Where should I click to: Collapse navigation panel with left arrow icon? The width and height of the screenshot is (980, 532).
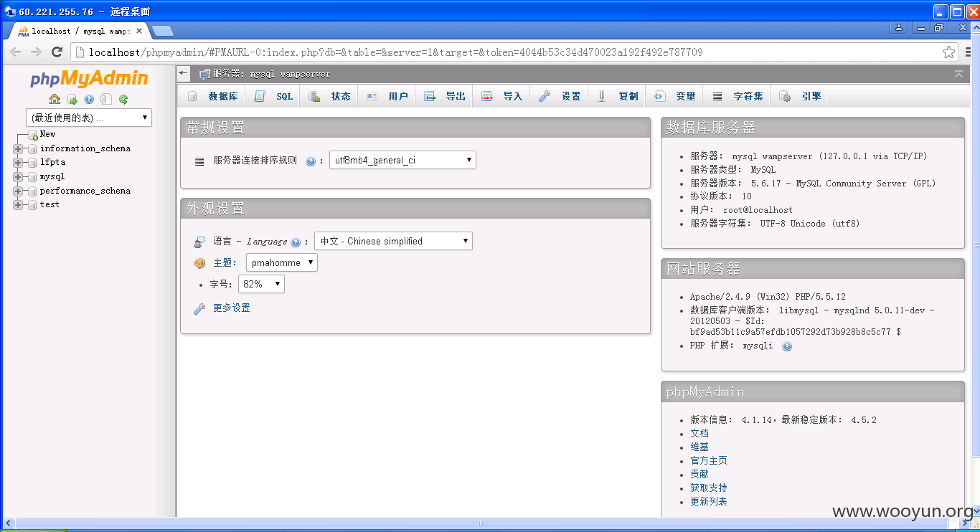tap(184, 73)
